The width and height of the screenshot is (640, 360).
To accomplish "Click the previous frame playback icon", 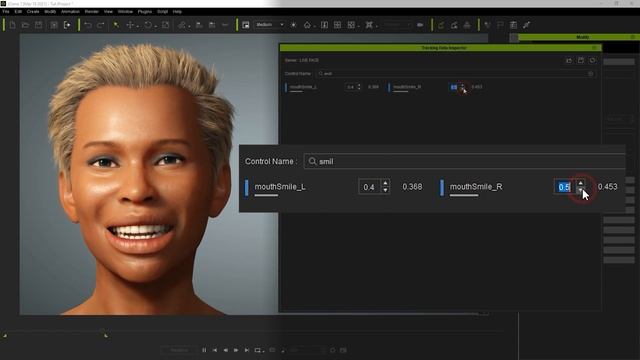I will point(225,350).
